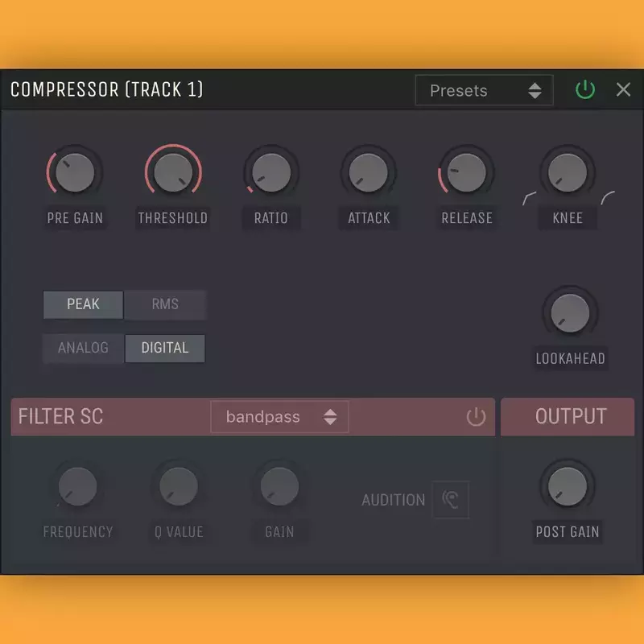Click the THRESHOLD label
This screenshot has height=644, width=644.
click(x=173, y=218)
